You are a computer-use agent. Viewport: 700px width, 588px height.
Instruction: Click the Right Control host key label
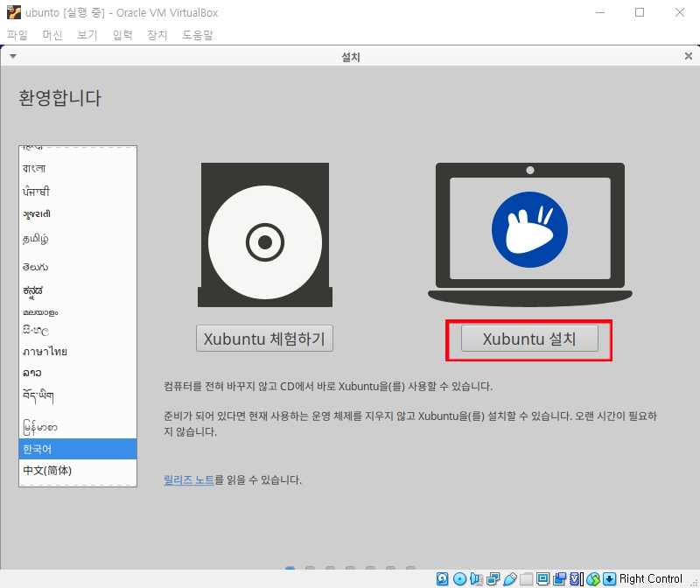point(650,578)
